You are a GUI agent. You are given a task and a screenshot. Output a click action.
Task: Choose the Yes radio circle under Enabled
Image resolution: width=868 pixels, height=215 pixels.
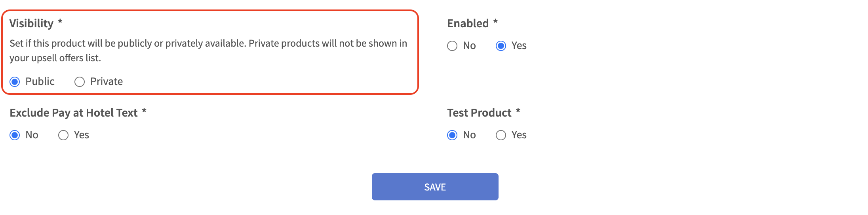tap(501, 46)
